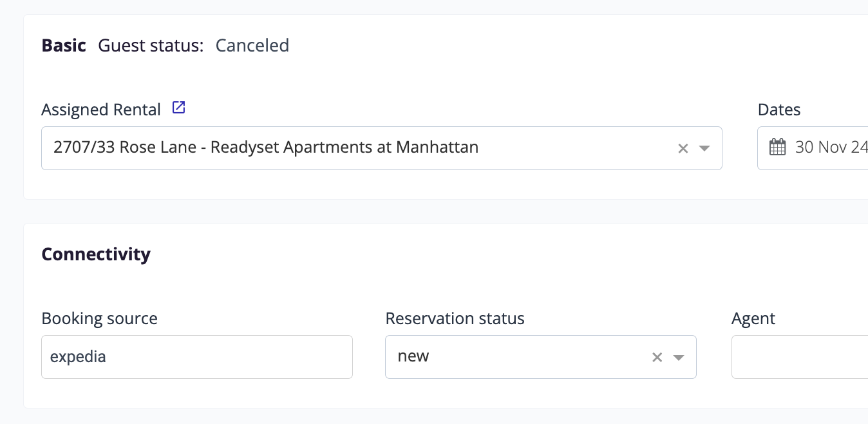Click the Reservation status label
This screenshot has width=868, height=424.
point(455,319)
